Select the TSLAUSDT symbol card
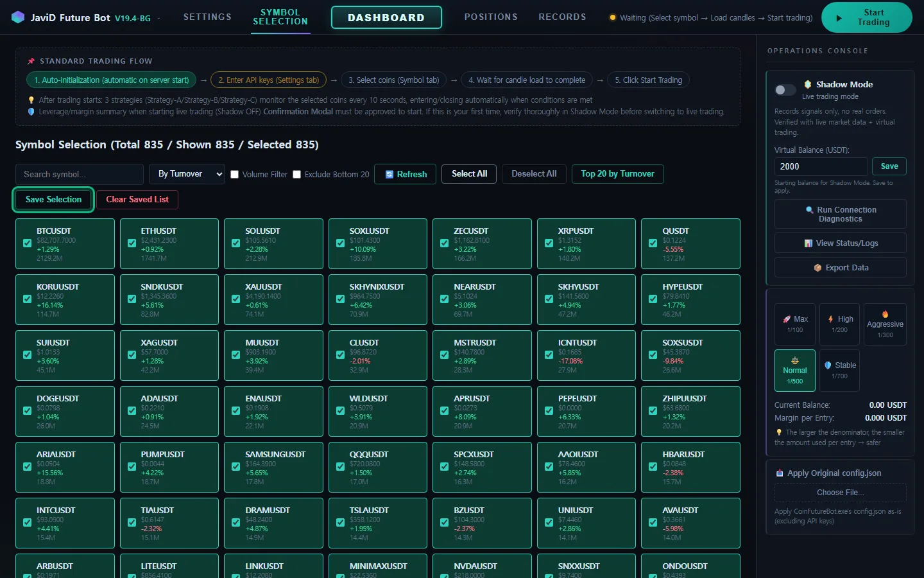Screen dimensions: 924x578 pos(378,523)
